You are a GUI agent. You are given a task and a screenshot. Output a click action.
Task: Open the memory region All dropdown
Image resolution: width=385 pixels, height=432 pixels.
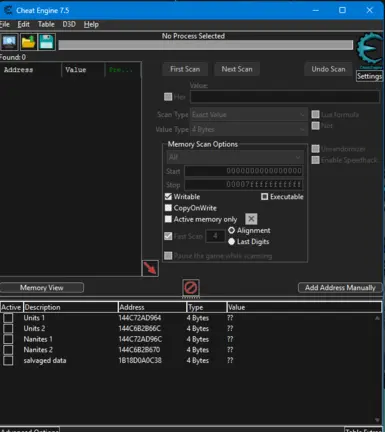[x=235, y=157]
